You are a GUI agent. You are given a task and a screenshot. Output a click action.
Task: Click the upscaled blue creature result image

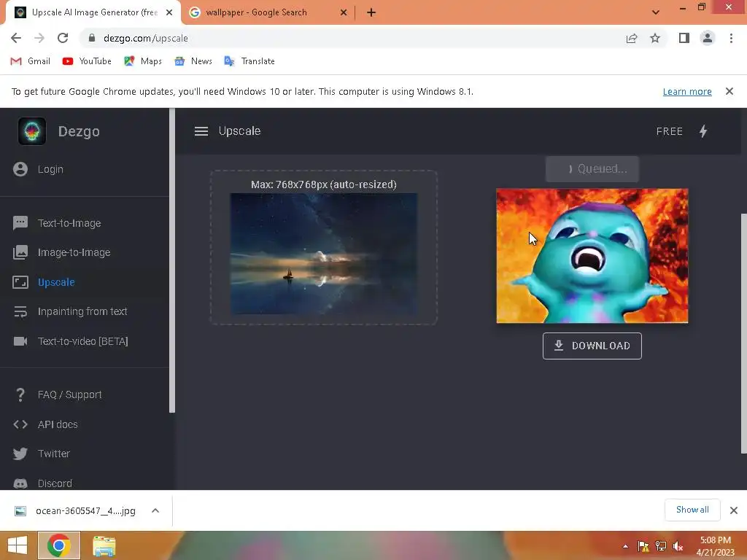[592, 256]
